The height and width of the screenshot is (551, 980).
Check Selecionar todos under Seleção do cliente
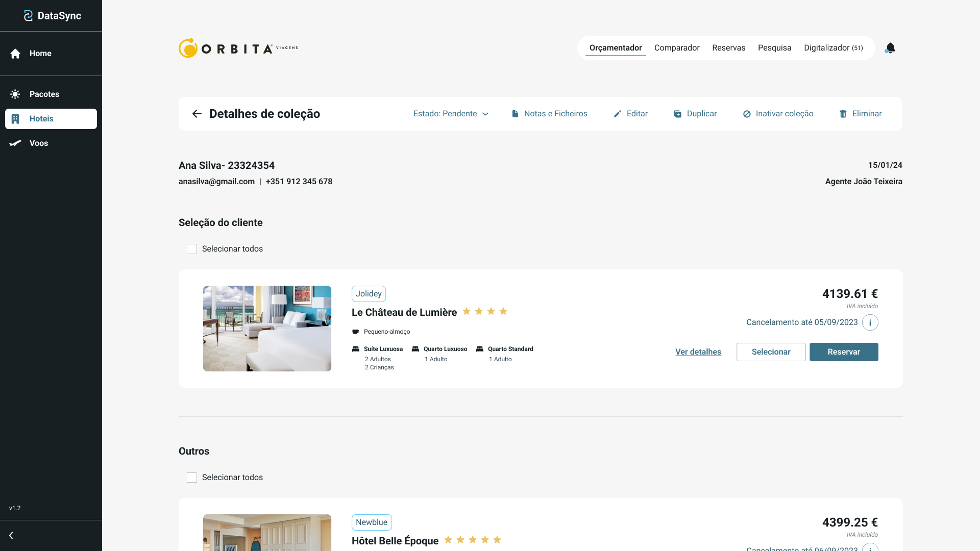click(x=192, y=249)
